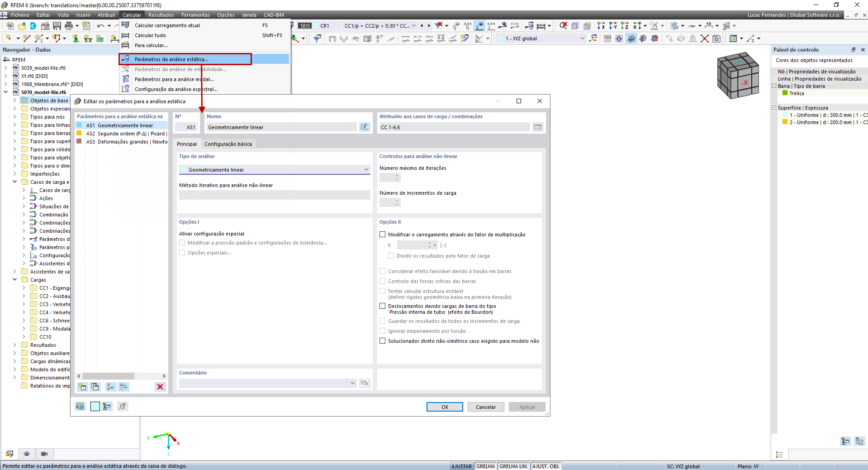This screenshot has width=868, height=470.
Task: Click the formula fx icon in dialog footer
Action: click(122, 407)
